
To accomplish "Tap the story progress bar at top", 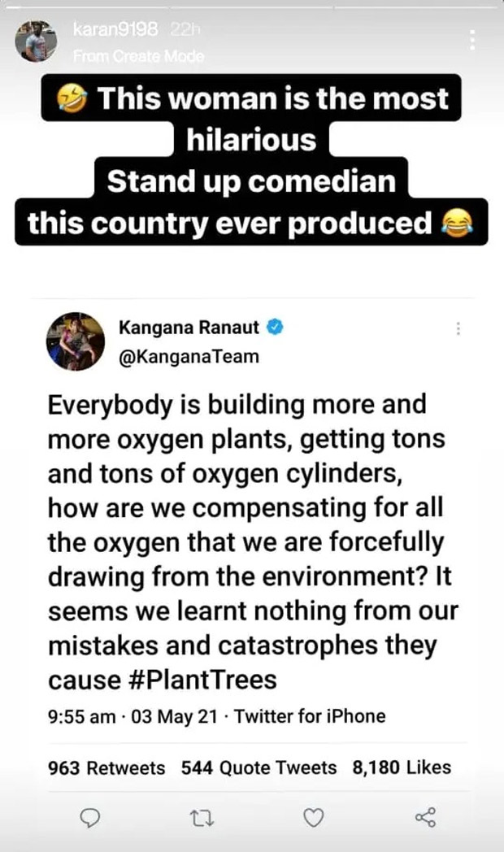I will point(252,7).
